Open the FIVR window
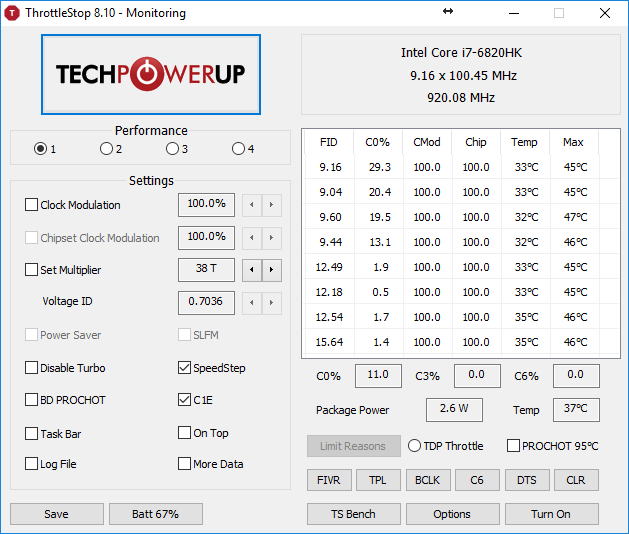This screenshot has width=629, height=534. (329, 480)
